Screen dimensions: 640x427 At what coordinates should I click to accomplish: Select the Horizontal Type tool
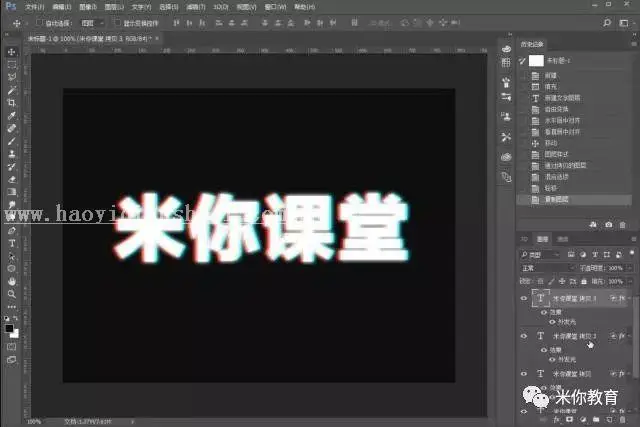tap(11, 243)
